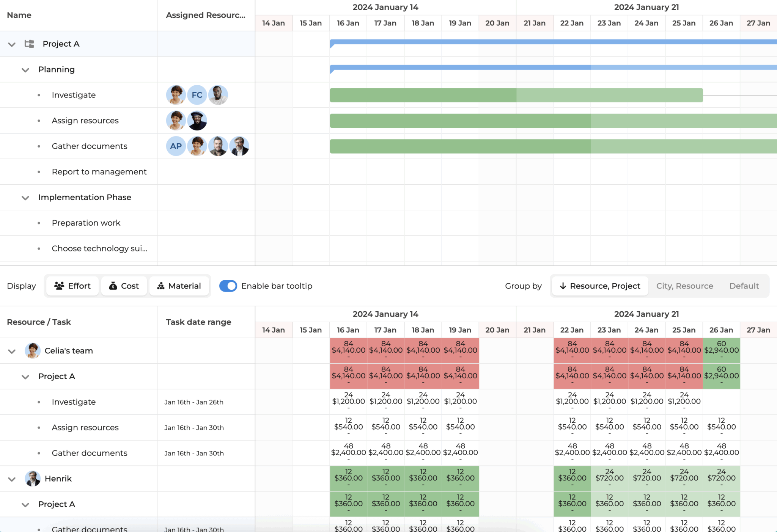Click the Project A tree structure icon
This screenshot has width=777, height=532.
tap(29, 44)
